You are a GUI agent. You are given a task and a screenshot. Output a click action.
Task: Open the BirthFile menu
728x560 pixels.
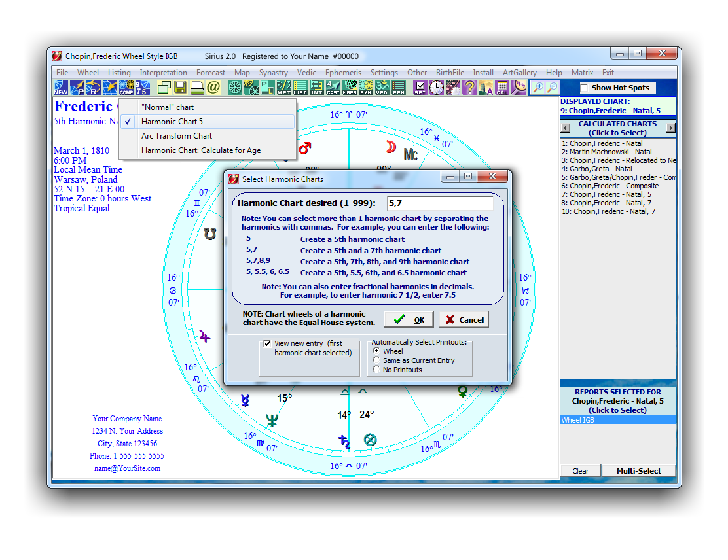click(x=450, y=73)
